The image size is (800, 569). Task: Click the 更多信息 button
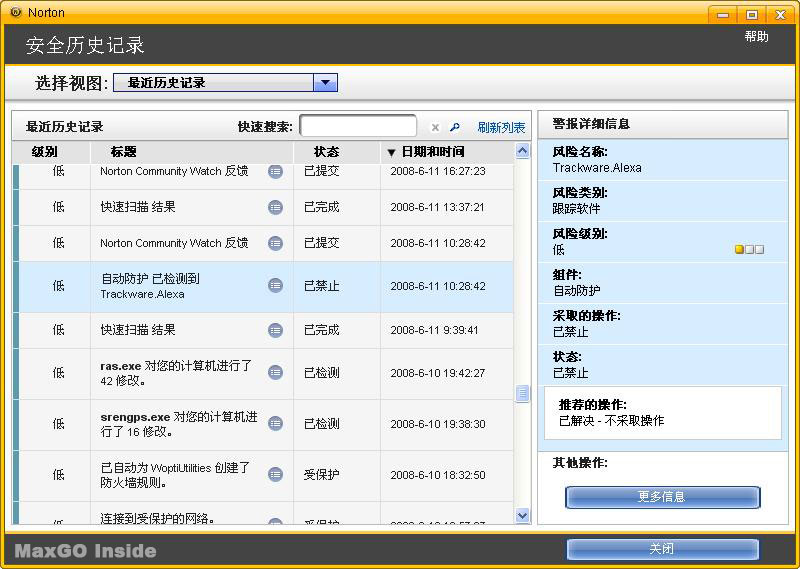pyautogui.click(x=663, y=497)
